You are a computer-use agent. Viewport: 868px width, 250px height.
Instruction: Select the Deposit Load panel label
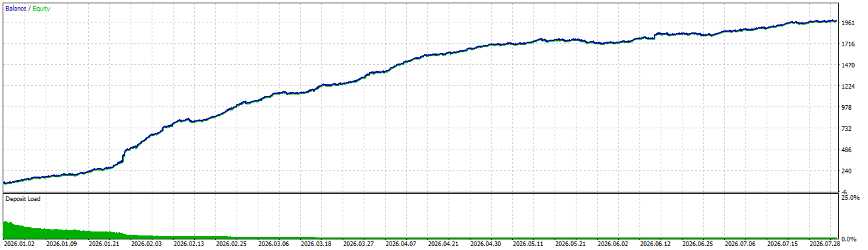pyautogui.click(x=23, y=198)
